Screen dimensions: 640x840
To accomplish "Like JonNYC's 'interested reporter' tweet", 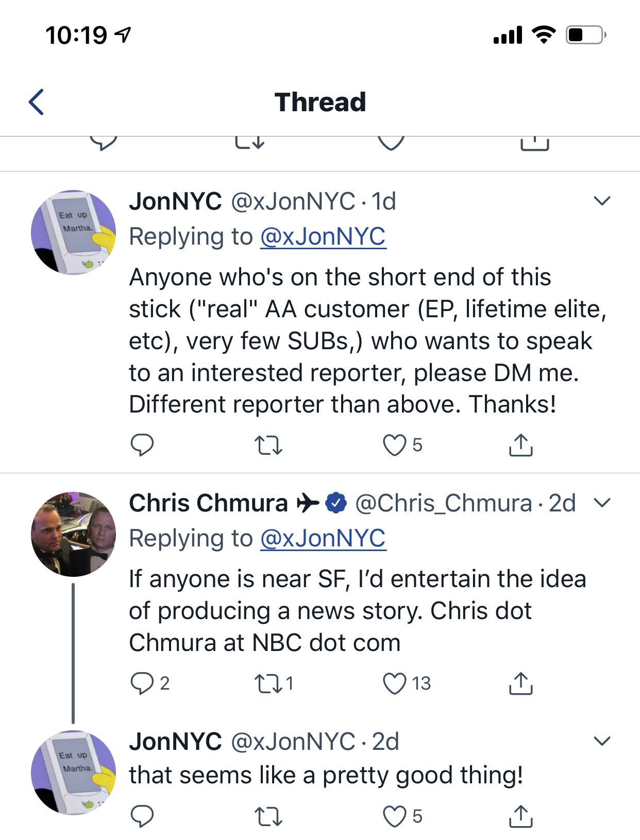I will pos(395,445).
